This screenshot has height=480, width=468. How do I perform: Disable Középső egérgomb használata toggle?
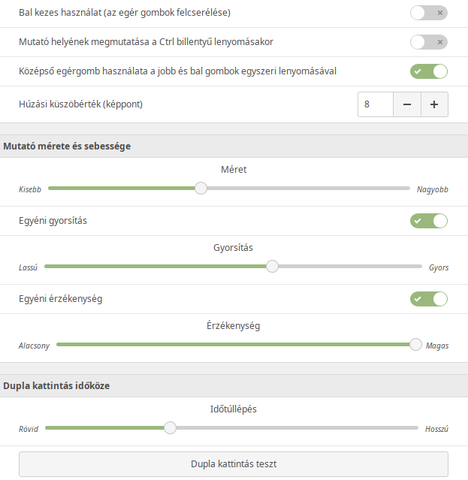(429, 71)
